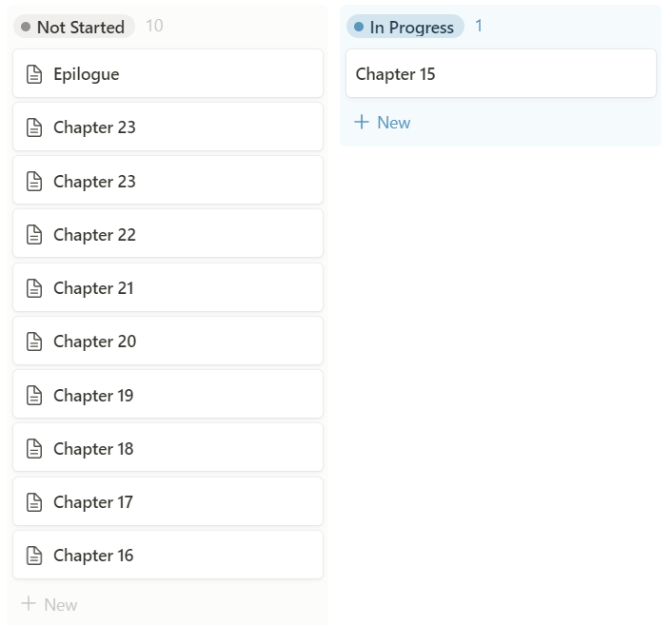This screenshot has height=625, width=672.
Task: Click Chapter 19's page icon
Action: tap(34, 396)
